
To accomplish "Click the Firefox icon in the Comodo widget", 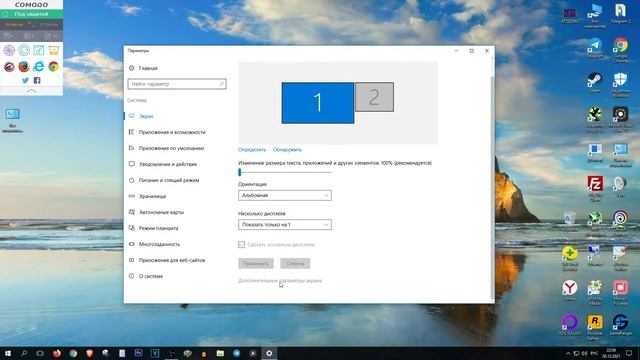I will tap(24, 66).
